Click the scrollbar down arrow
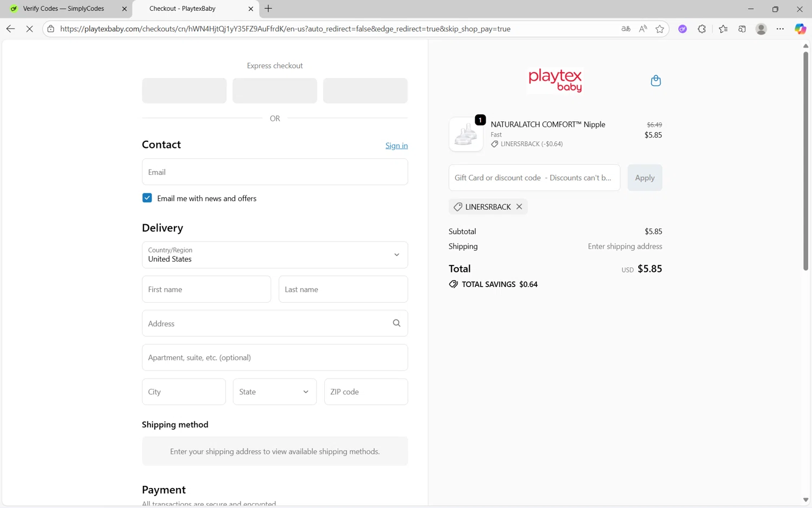This screenshot has height=508, width=812. pos(806,500)
